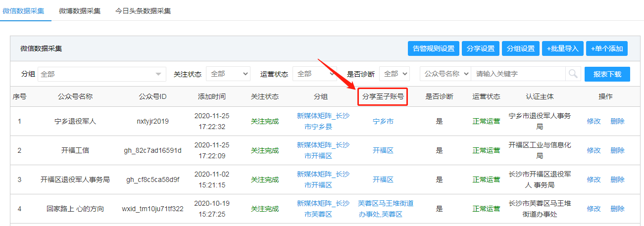This screenshot has width=644, height=226.
Task: Open 分享设置
Action: click(x=480, y=48)
